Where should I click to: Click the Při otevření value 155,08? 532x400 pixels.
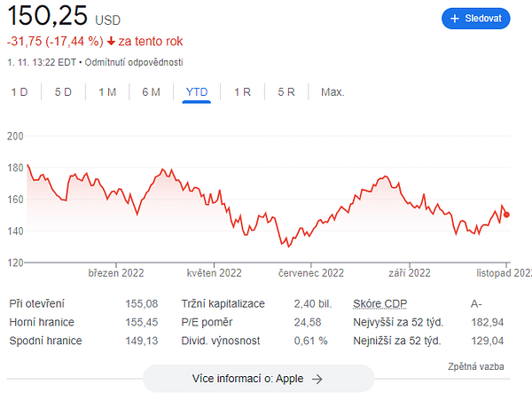[142, 303]
